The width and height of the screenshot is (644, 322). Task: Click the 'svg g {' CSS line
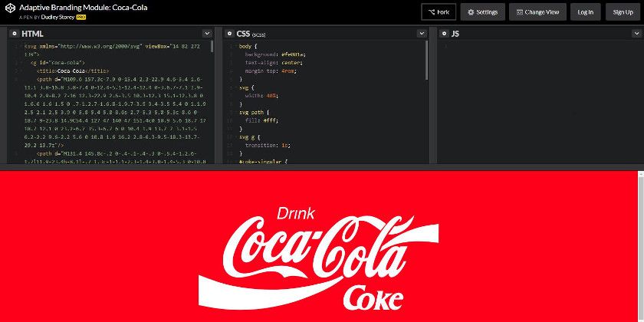coord(249,136)
